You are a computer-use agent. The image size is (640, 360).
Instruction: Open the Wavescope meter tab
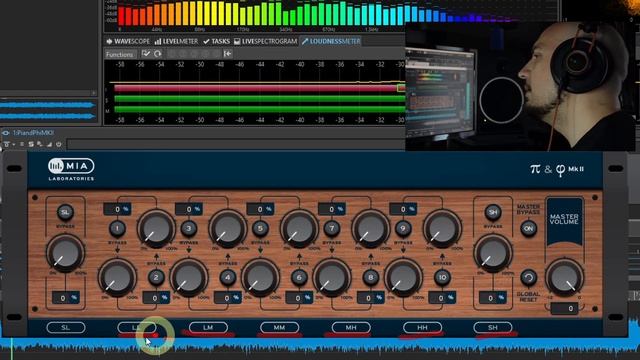tap(128, 41)
